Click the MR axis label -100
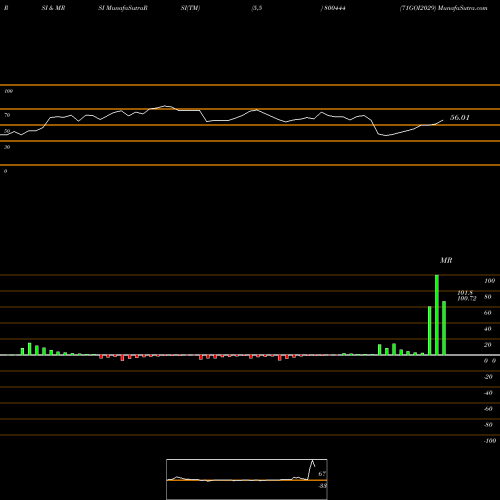 click(490, 441)
